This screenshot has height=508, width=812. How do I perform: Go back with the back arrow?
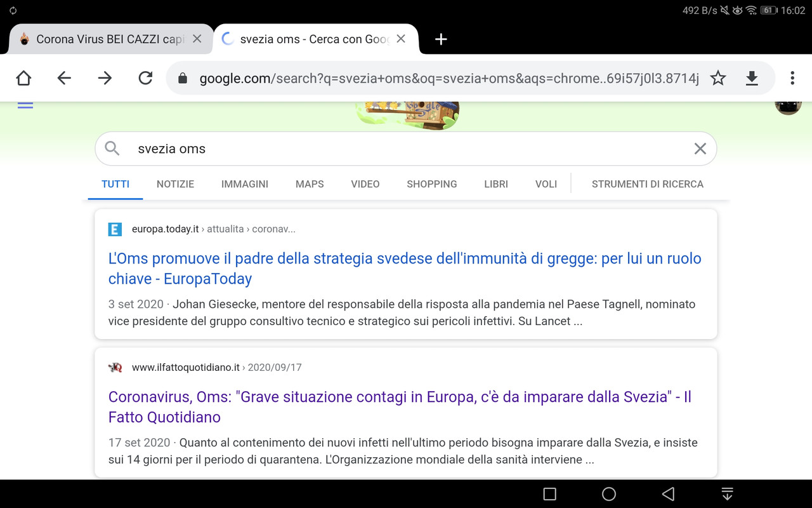[64, 78]
